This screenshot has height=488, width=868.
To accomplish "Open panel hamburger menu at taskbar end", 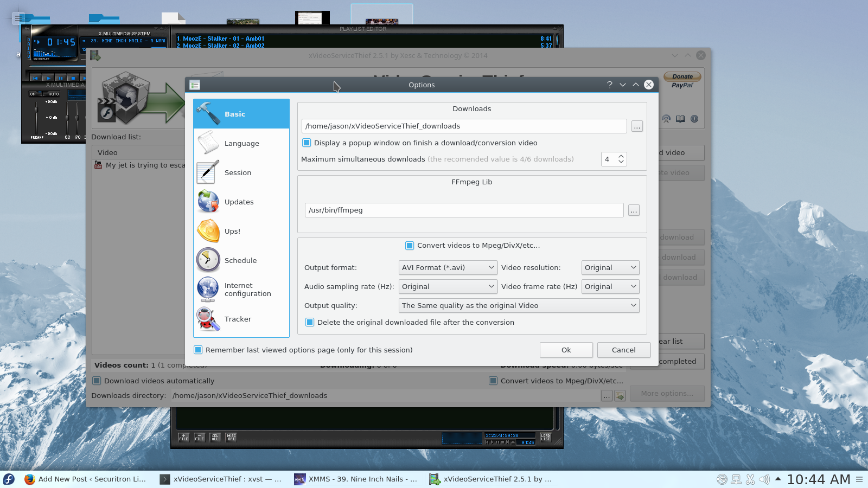I will tap(859, 479).
